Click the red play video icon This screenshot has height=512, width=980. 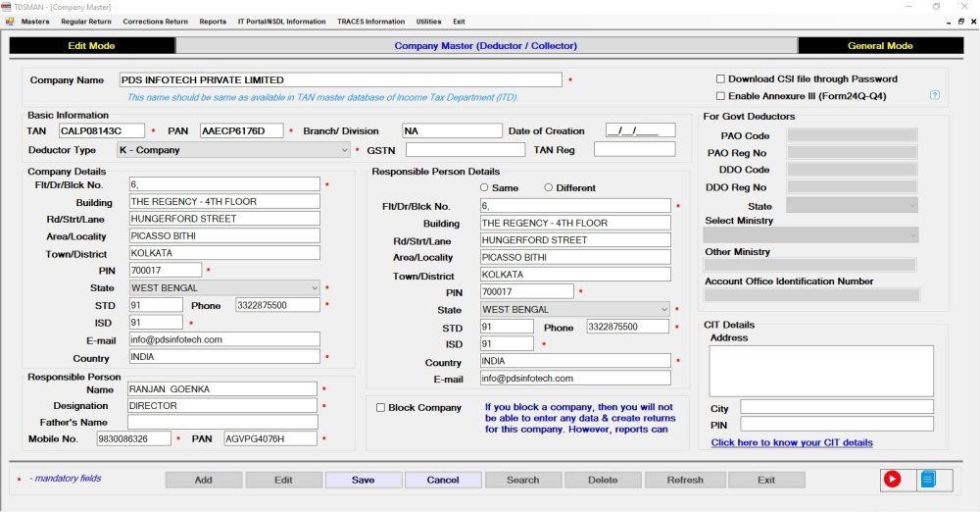click(892, 480)
